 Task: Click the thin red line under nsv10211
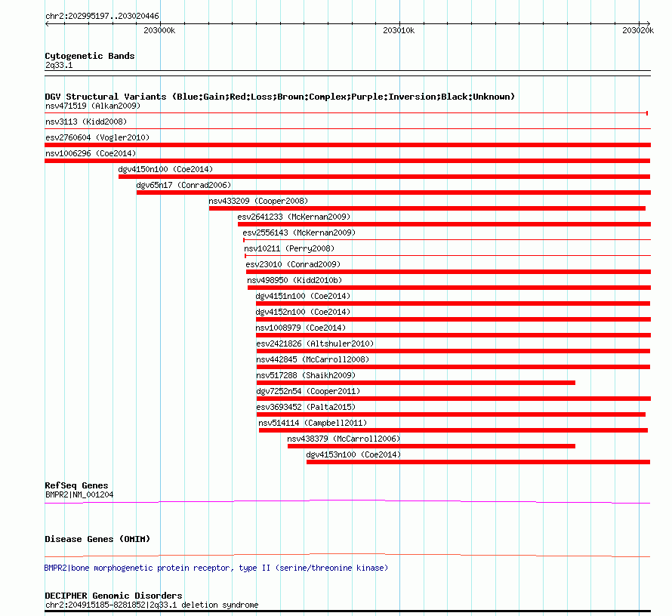(448, 256)
